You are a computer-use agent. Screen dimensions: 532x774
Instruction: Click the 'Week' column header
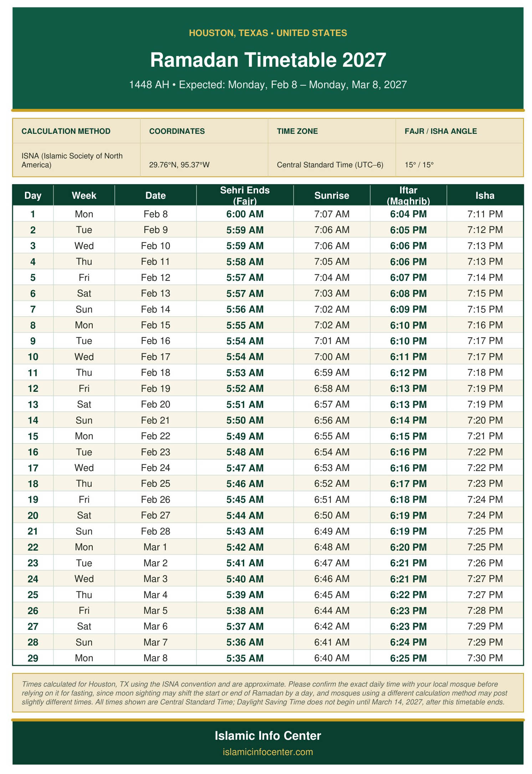click(84, 195)
